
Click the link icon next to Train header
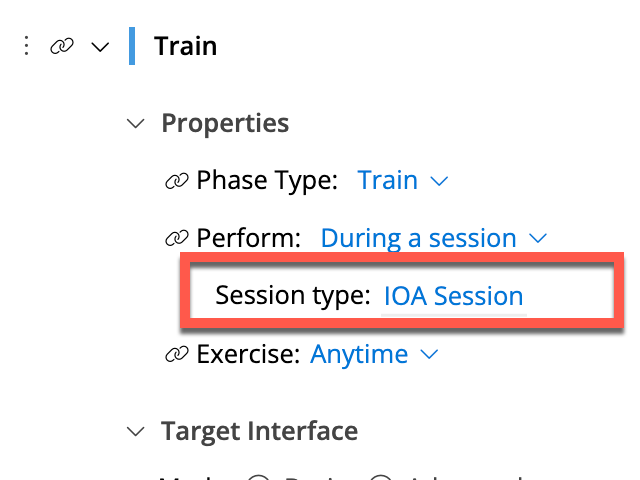pyautogui.click(x=62, y=46)
